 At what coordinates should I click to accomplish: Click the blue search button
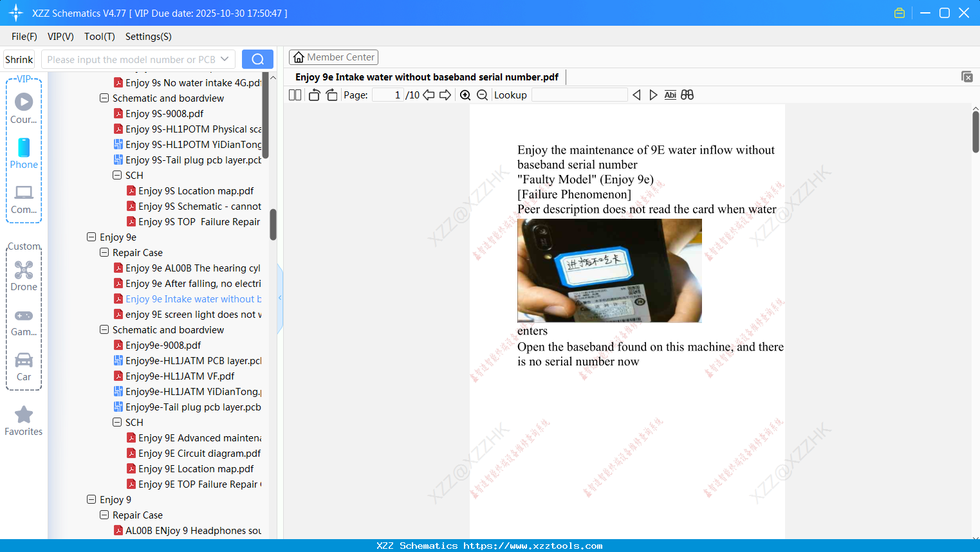[257, 59]
